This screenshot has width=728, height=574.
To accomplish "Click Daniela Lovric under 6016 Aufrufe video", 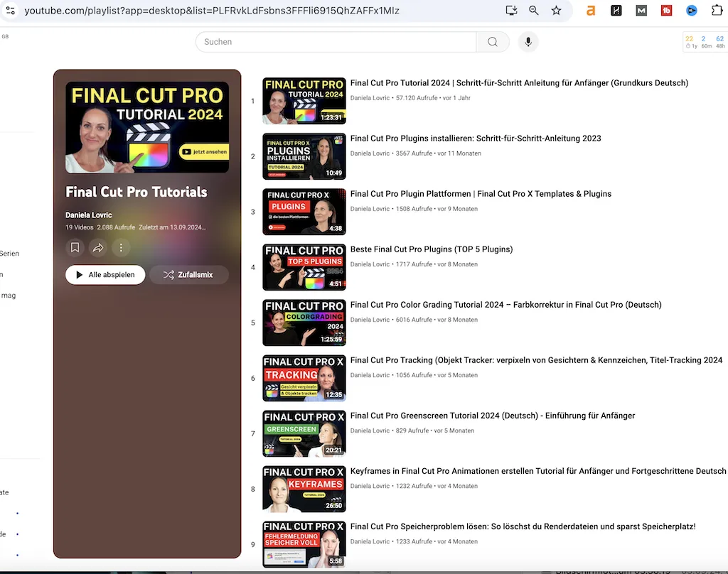I will coord(370,320).
